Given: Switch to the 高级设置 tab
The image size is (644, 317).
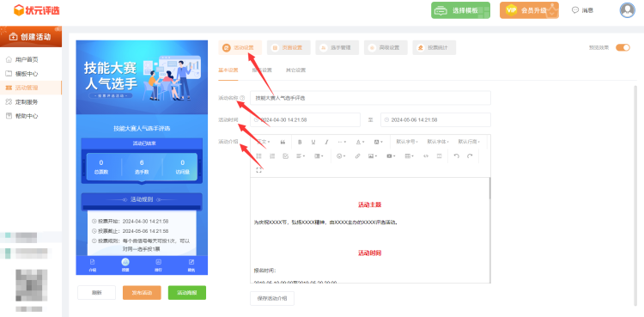Looking at the screenshot, I should click(386, 48).
